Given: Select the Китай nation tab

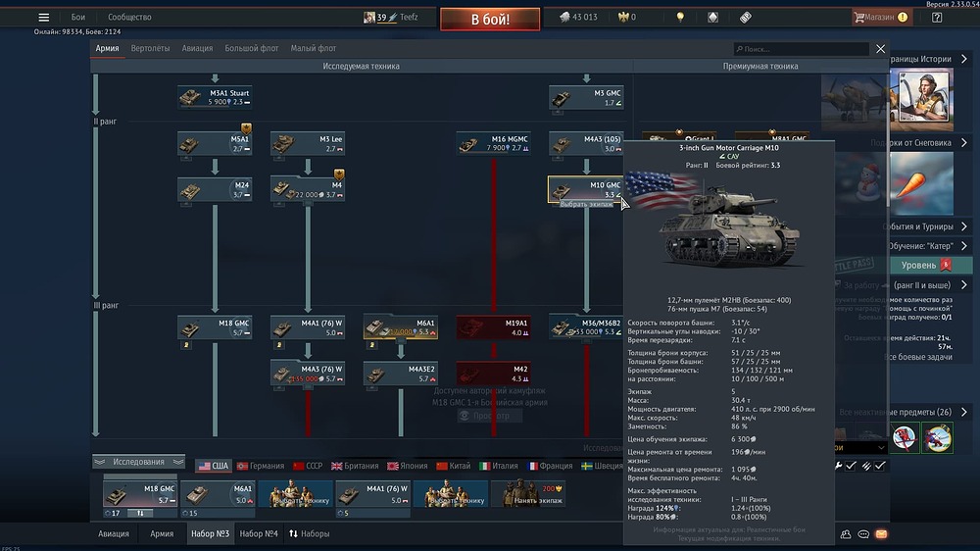Looking at the screenshot, I should [454, 466].
